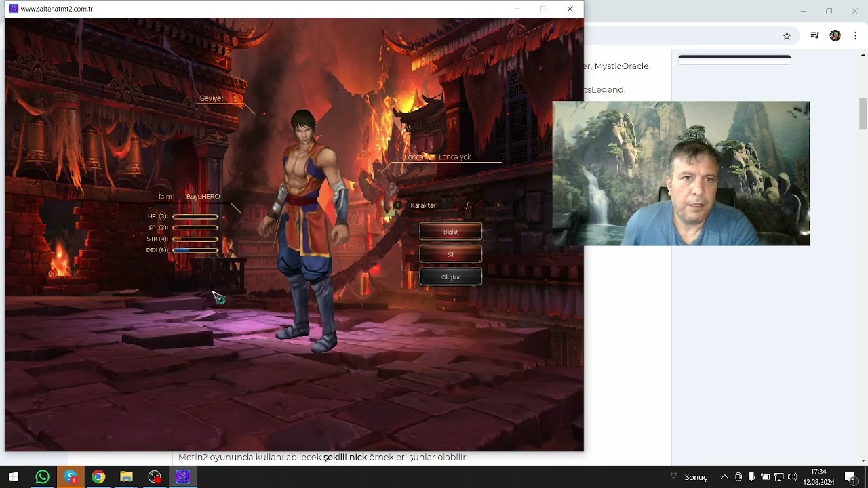Open File Explorer from the taskbar
Screen dimensions: 868x488
point(126,476)
